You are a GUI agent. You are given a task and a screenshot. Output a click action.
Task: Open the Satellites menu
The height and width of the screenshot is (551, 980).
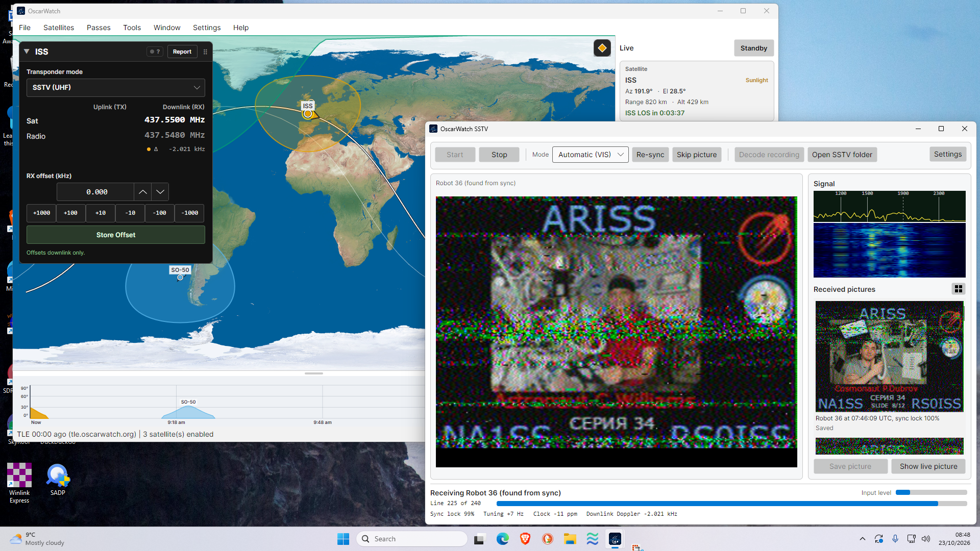(59, 28)
